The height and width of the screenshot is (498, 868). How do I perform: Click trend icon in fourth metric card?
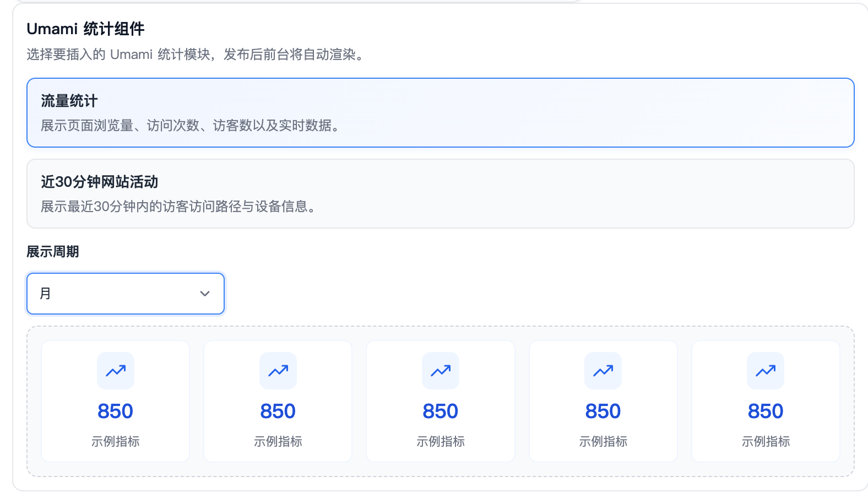pyautogui.click(x=603, y=371)
